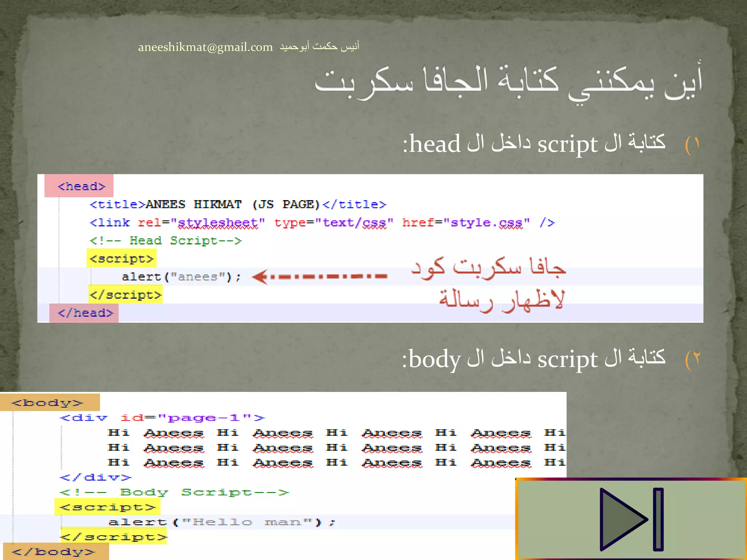Screen dimensions: 747x560
Task: Click the heading about script inside body
Action: tap(534, 359)
